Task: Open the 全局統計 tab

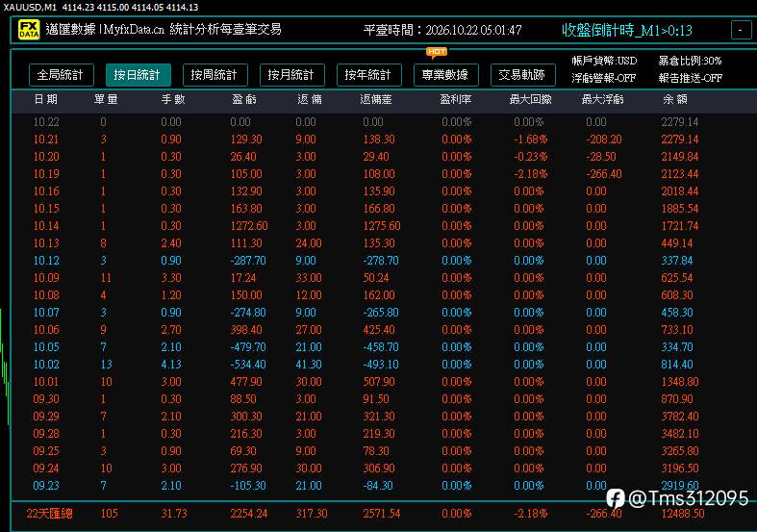Action: 61,75
